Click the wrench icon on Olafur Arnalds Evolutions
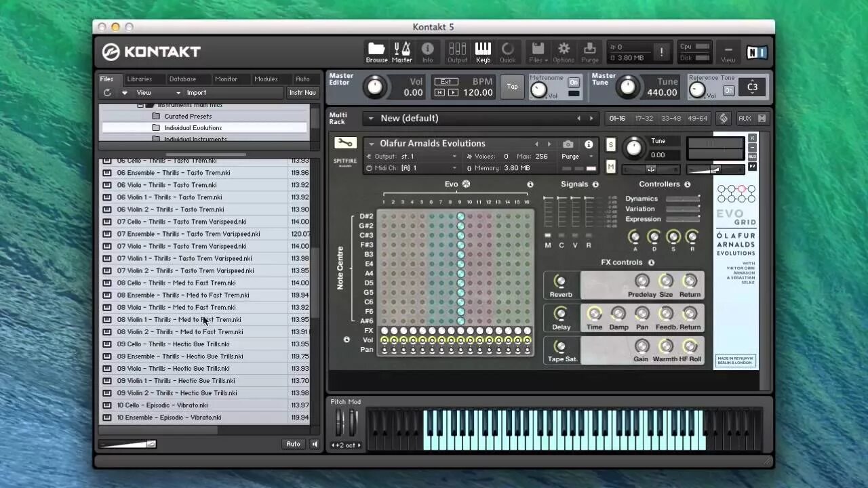Screen dimensions: 868x488 tap(345, 143)
